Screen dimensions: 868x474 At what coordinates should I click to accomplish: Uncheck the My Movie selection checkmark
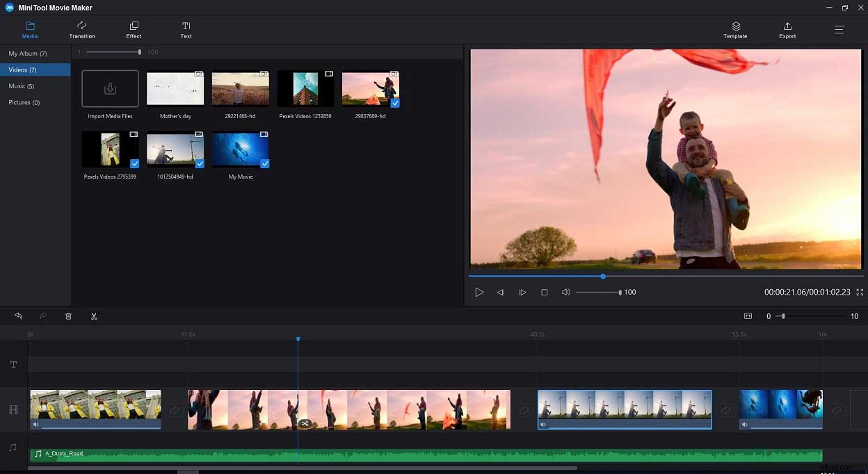tap(264, 163)
